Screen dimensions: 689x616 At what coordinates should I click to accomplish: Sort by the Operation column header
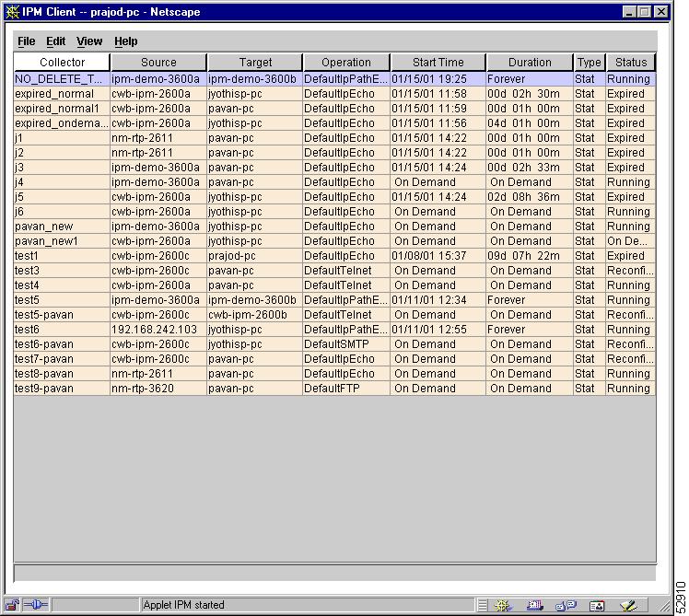click(x=346, y=63)
